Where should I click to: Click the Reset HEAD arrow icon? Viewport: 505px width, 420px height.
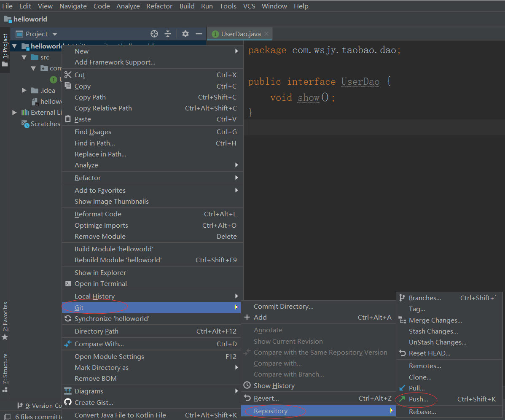pyautogui.click(x=402, y=353)
